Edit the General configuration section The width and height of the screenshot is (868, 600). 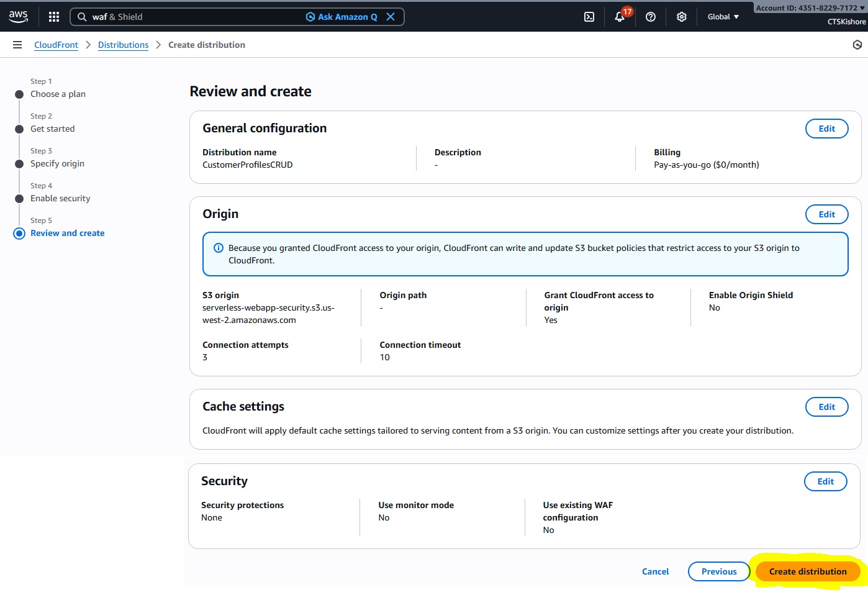tap(826, 129)
